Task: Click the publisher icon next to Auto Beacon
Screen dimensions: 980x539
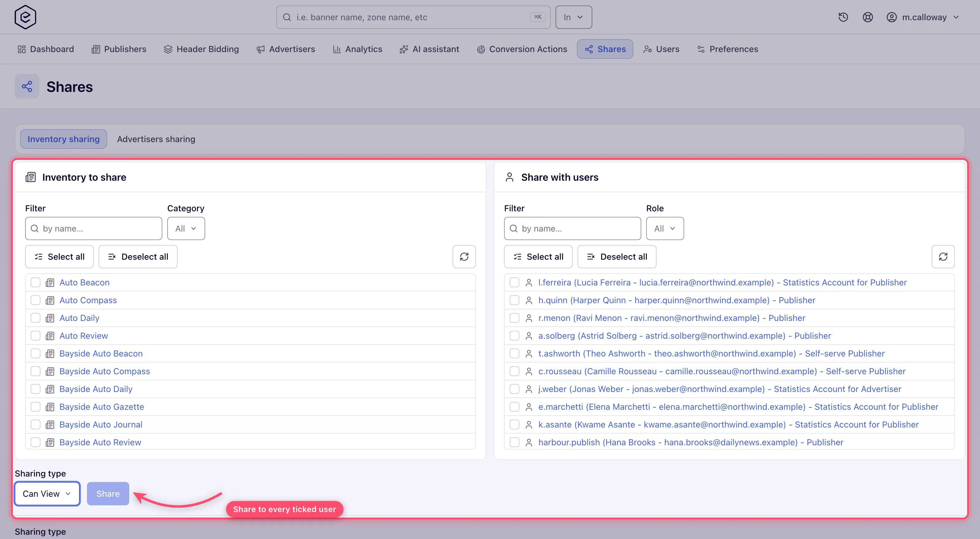Action: (x=50, y=283)
